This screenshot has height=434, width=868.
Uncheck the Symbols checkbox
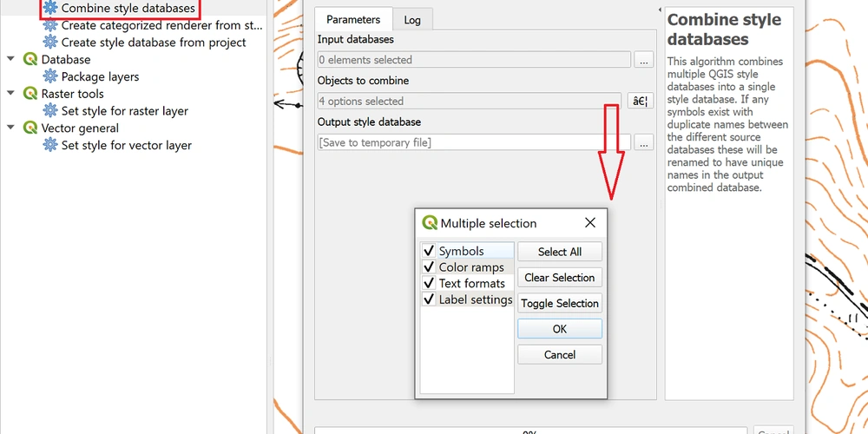tap(429, 252)
